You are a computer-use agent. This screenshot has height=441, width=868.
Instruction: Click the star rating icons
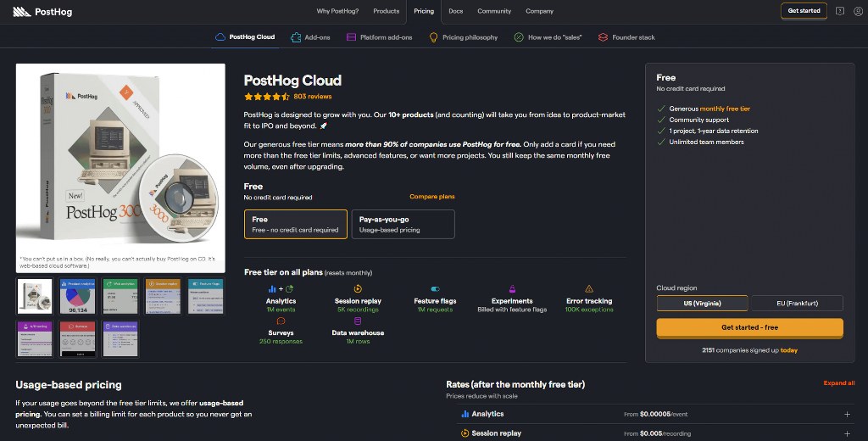[x=267, y=97]
